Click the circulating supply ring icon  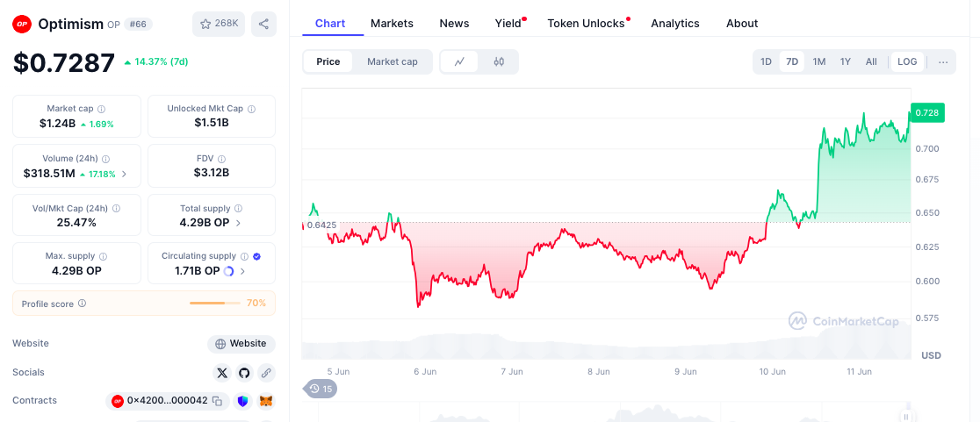(x=228, y=271)
